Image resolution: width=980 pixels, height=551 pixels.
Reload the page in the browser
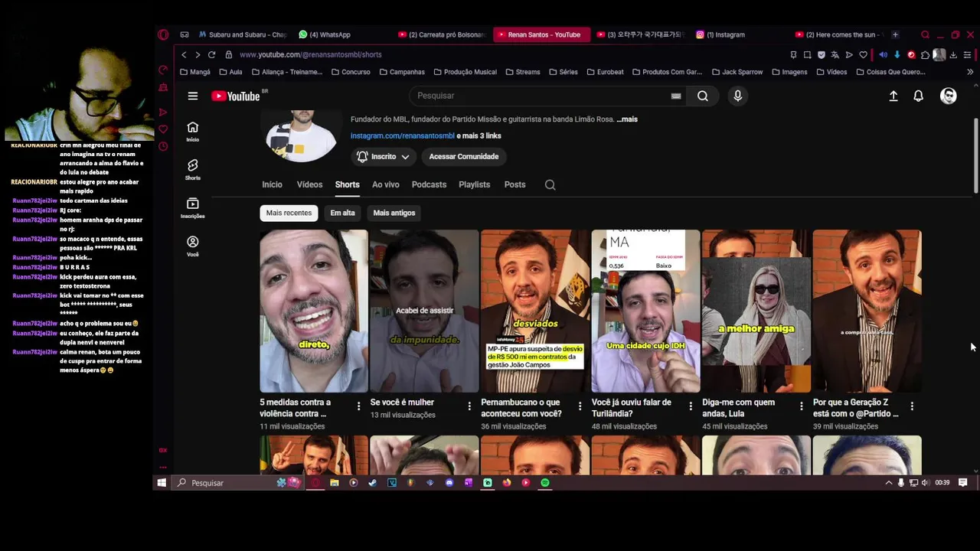211,54
